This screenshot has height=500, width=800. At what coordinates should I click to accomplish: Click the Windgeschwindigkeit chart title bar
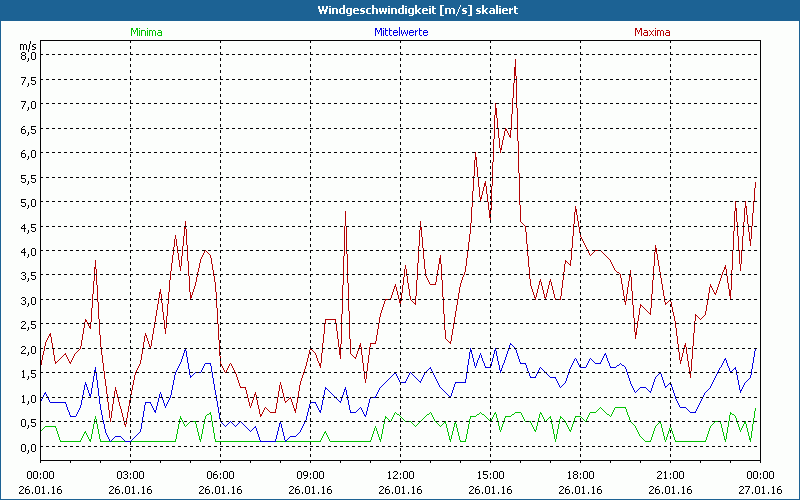tap(400, 9)
